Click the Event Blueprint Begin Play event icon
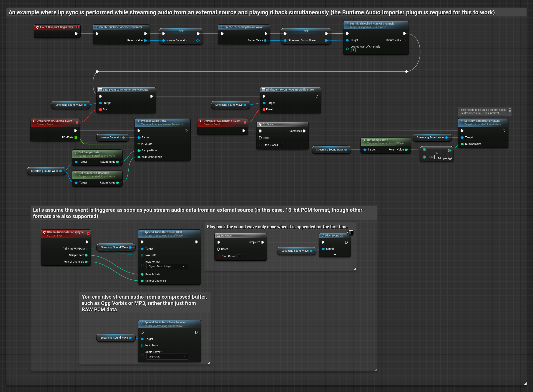 click(38, 27)
